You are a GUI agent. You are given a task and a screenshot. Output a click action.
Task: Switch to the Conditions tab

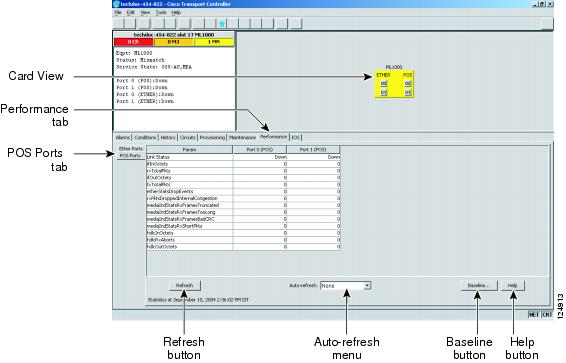click(145, 138)
